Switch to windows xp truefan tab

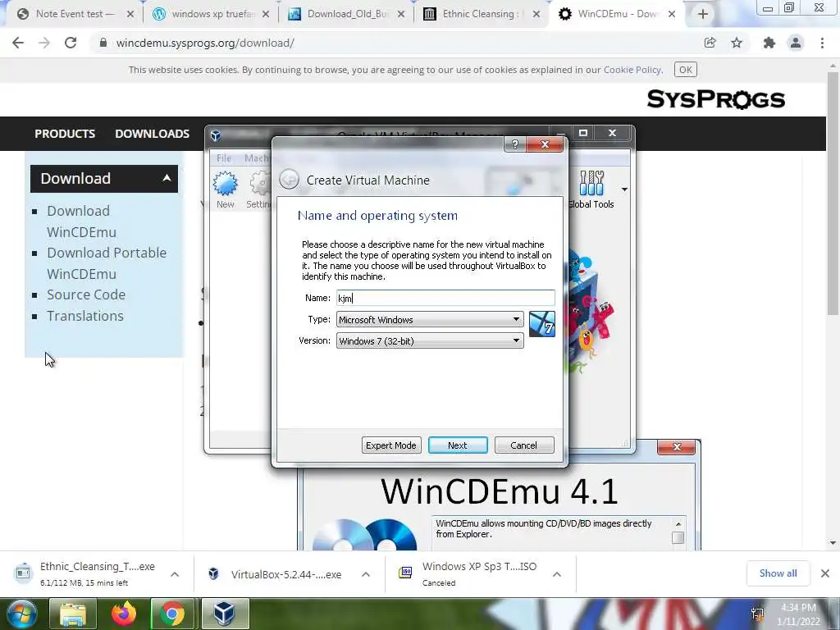pyautogui.click(x=211, y=14)
